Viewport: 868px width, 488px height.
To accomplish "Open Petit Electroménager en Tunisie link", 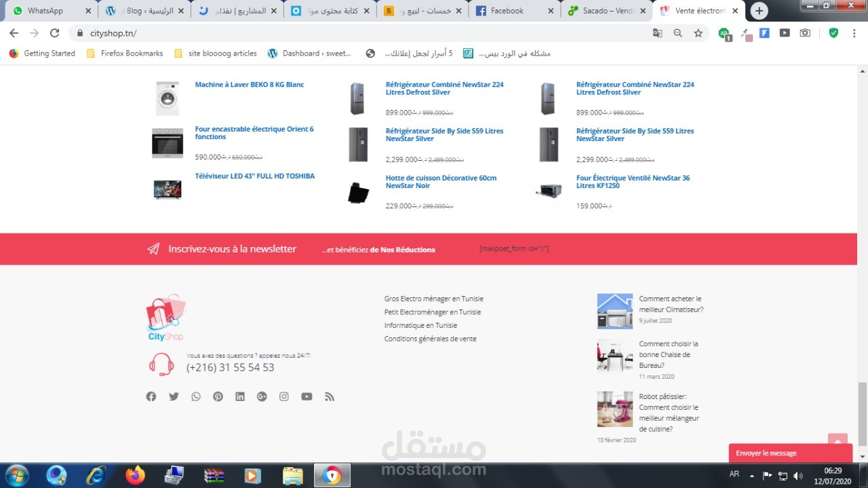I will 433,312.
